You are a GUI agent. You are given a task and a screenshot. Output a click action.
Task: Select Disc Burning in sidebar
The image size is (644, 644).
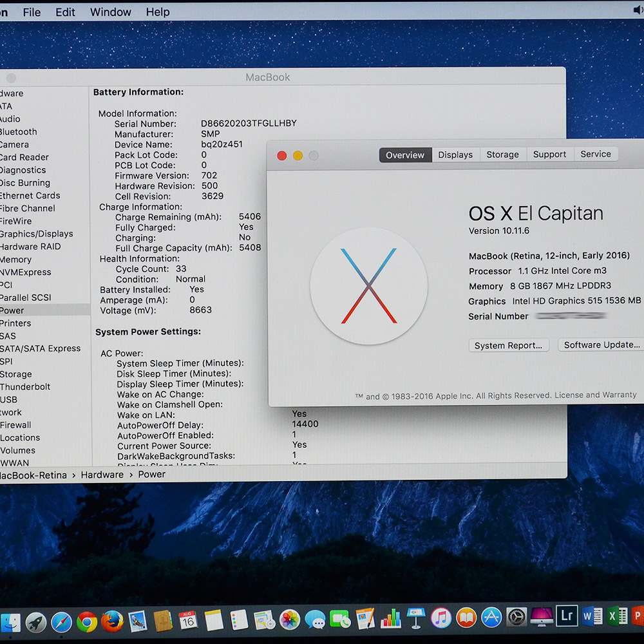point(25,183)
